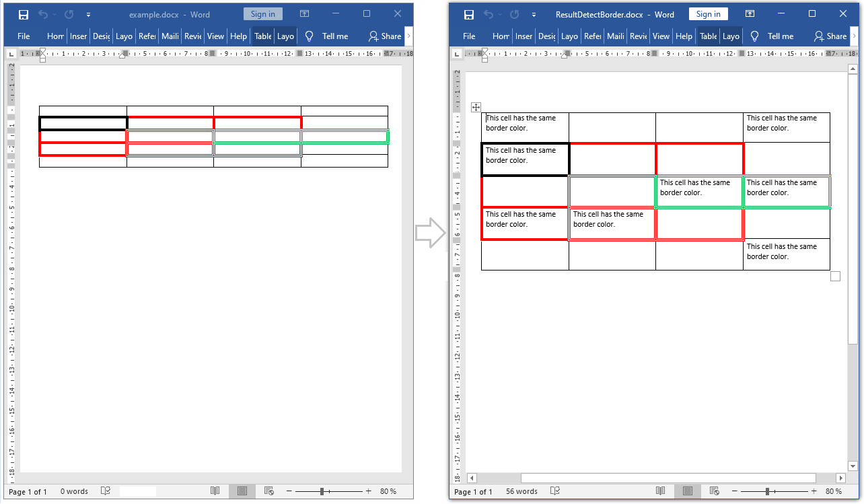Click the zoom out minus in the left status bar

pyautogui.click(x=289, y=492)
